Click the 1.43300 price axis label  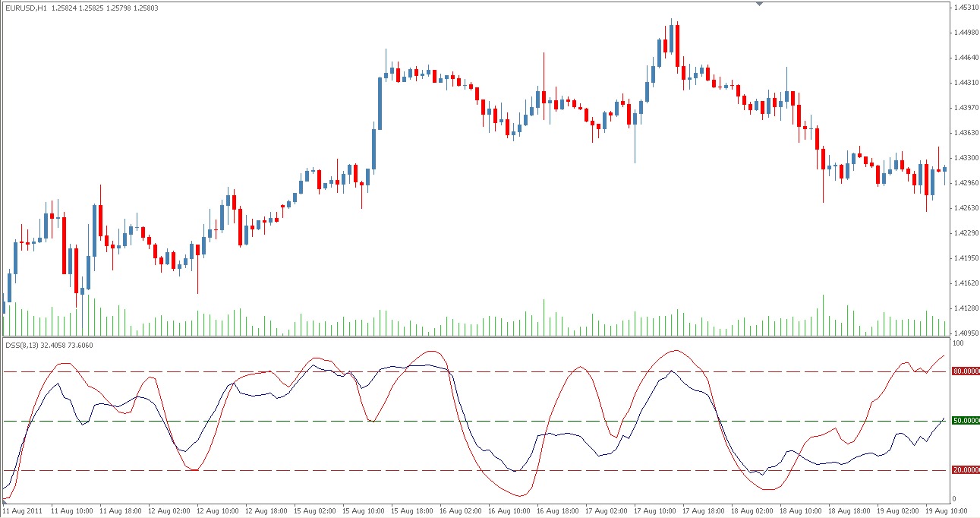965,158
